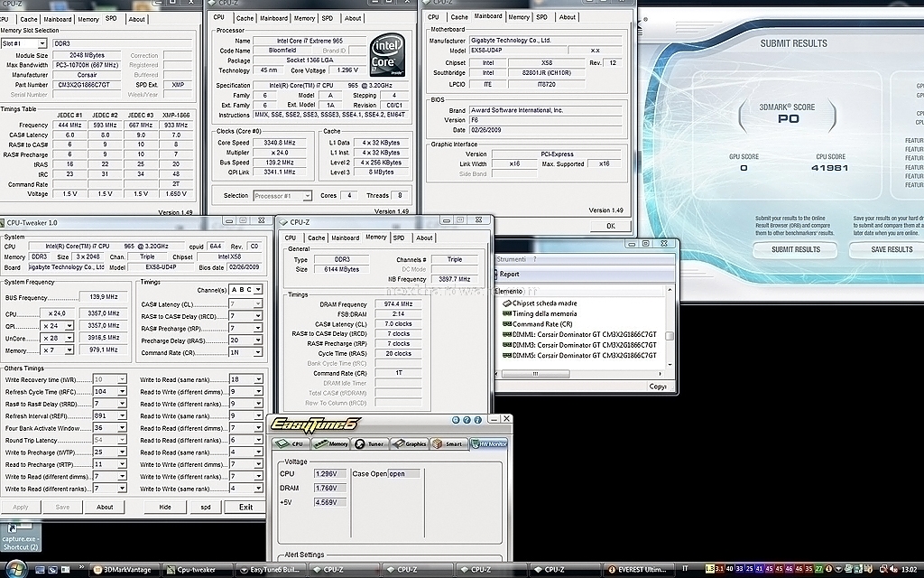Screen dimensions: 924x578
Task: Open the Refresh Cycle Time (tRFC) dropdown
Action: pos(122,392)
